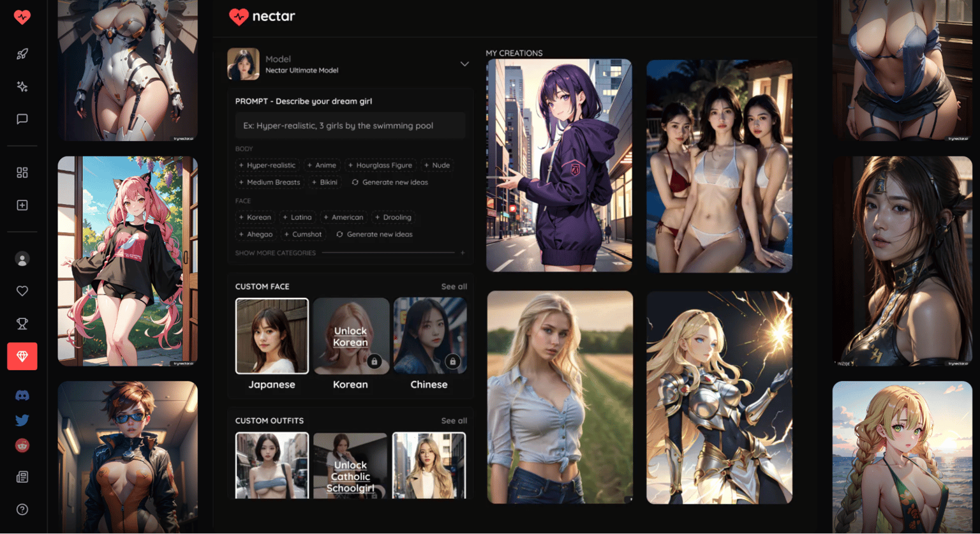980x534 pixels.
Task: Open See all for Custom Face
Action: point(454,286)
